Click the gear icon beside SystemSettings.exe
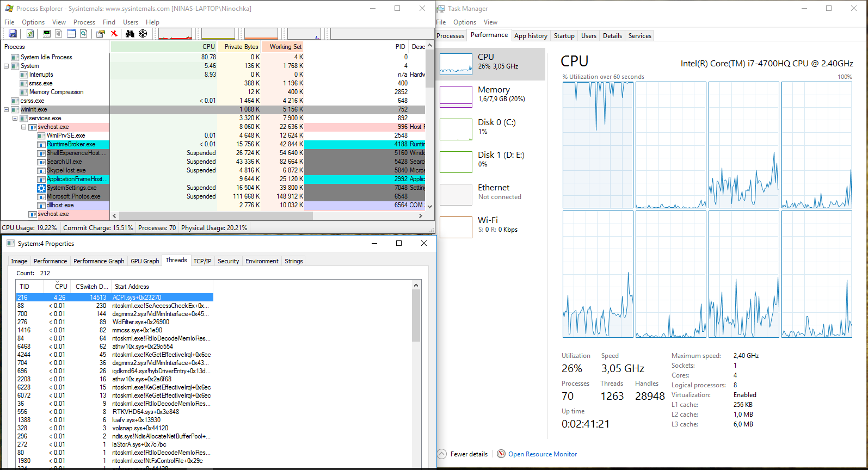868x470 pixels. (41, 188)
